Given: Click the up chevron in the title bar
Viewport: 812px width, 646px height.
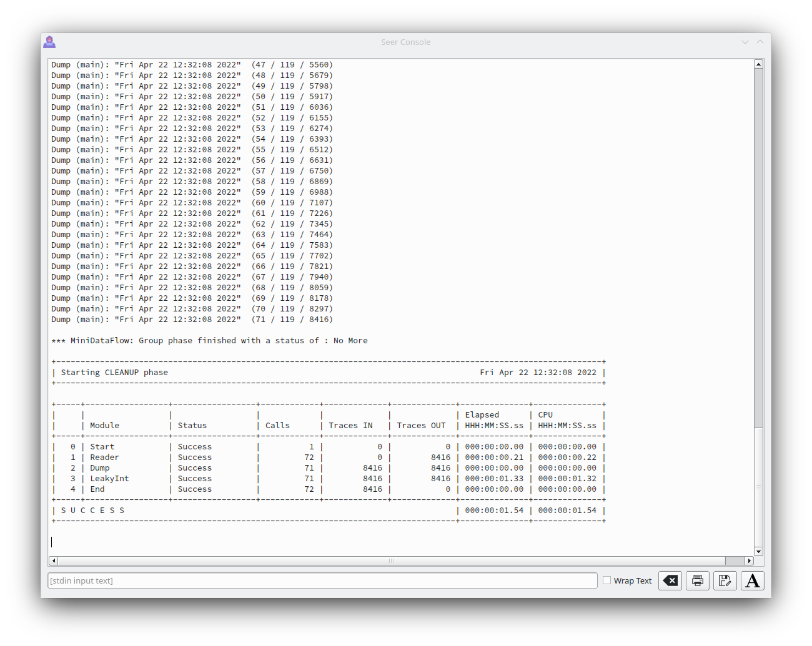Looking at the screenshot, I should click(x=760, y=42).
